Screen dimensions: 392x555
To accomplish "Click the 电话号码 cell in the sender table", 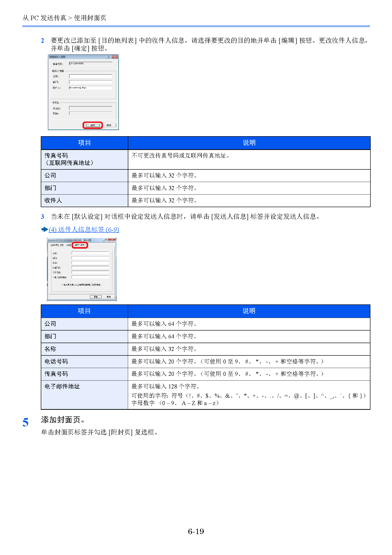I will click(x=84, y=361).
